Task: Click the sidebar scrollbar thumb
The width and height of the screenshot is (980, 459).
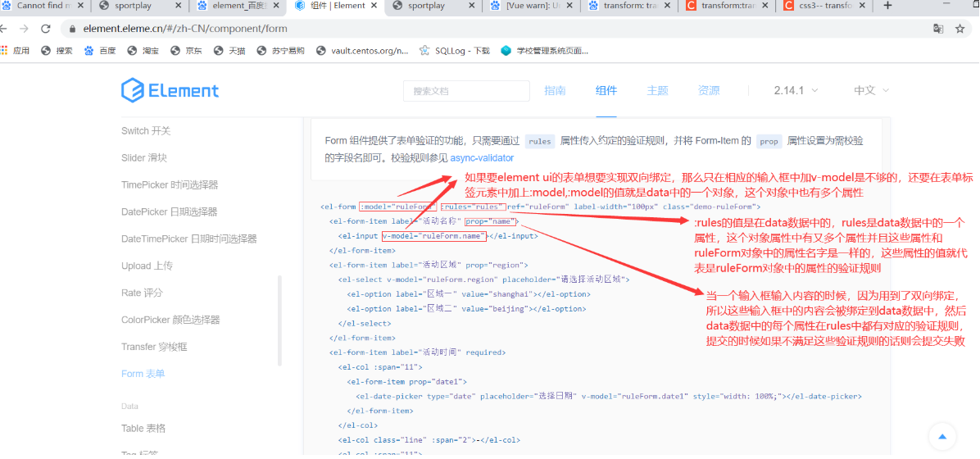Action: (280, 320)
